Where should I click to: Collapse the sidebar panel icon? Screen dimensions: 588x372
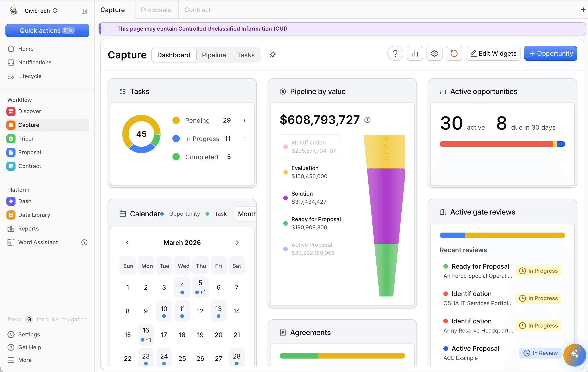click(84, 11)
